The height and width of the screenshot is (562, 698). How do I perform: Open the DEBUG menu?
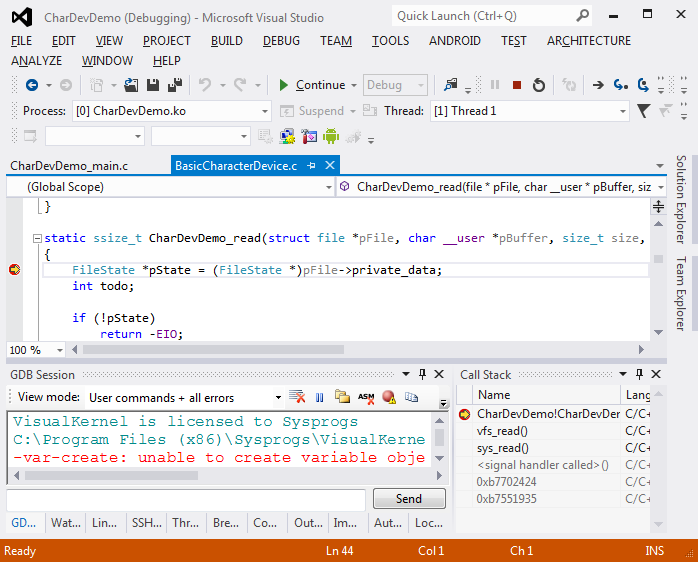click(281, 41)
